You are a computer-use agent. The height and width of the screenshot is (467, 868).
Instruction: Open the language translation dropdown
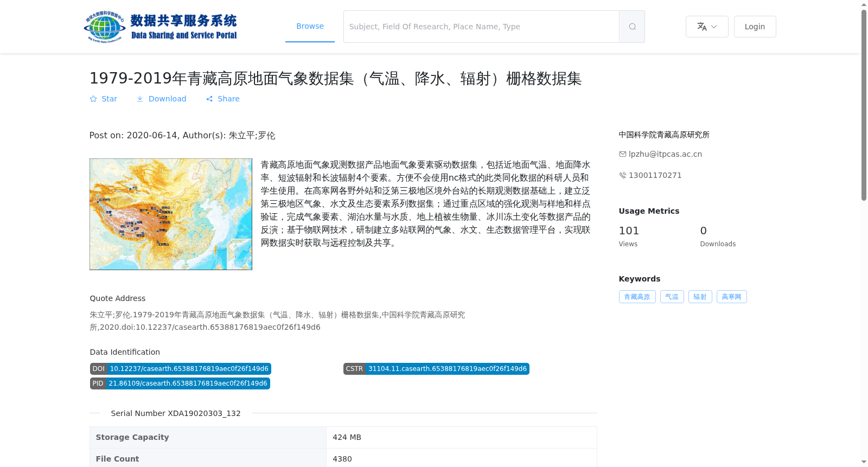click(x=707, y=27)
